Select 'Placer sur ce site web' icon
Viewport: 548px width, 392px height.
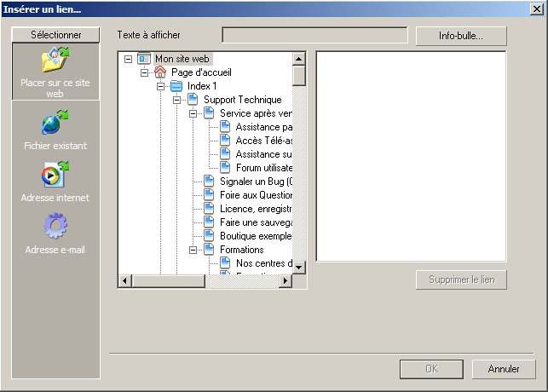[x=55, y=61]
